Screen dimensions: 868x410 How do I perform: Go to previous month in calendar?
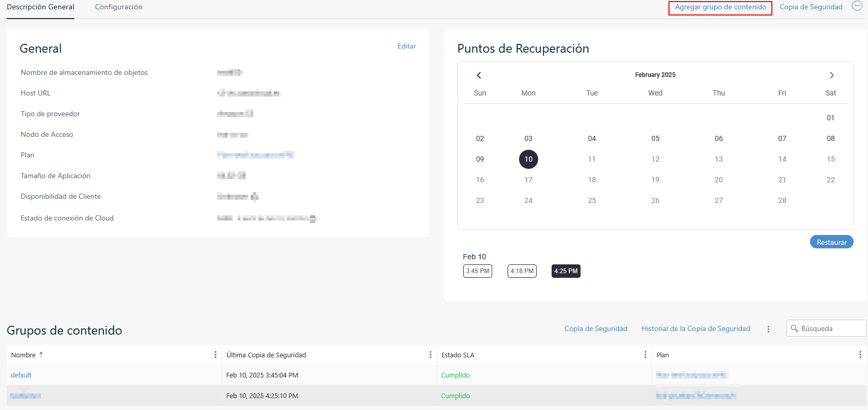click(479, 75)
